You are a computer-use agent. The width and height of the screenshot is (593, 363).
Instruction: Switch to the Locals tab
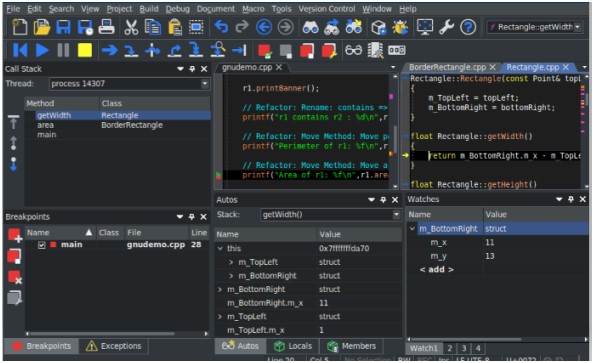[x=293, y=346]
